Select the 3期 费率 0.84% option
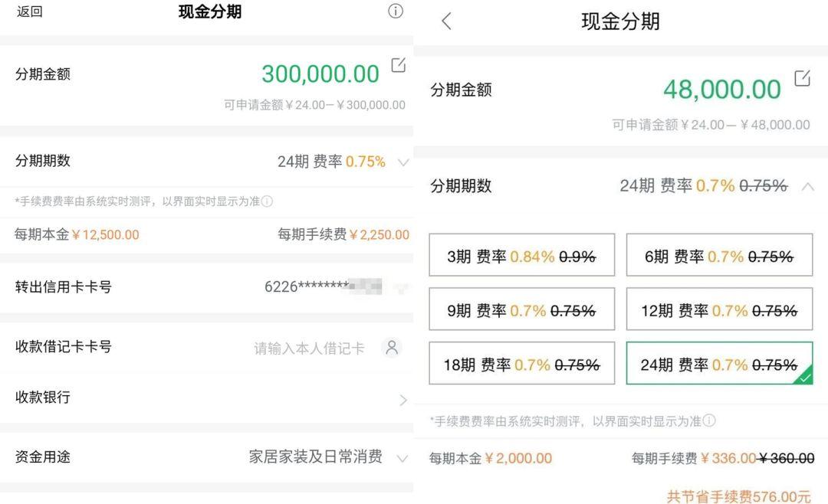 click(x=521, y=256)
